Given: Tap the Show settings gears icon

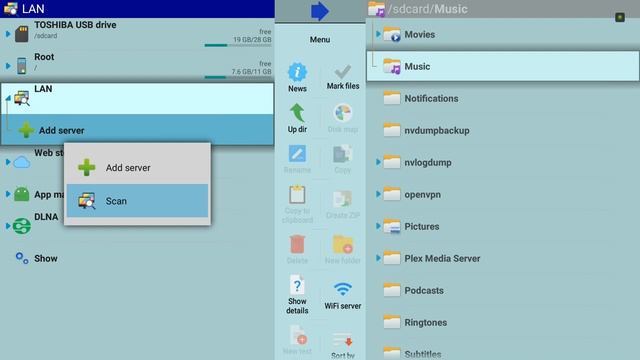Looking at the screenshot, I should pyautogui.click(x=22, y=258).
